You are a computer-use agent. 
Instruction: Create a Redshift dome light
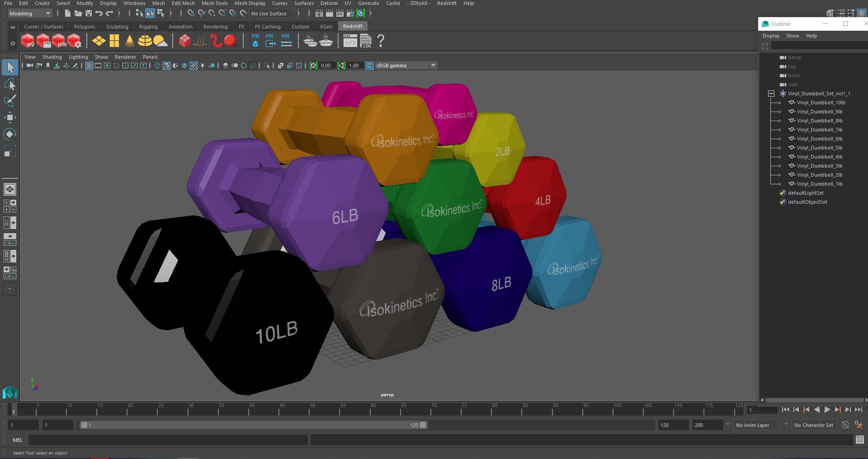pyautogui.click(x=145, y=41)
